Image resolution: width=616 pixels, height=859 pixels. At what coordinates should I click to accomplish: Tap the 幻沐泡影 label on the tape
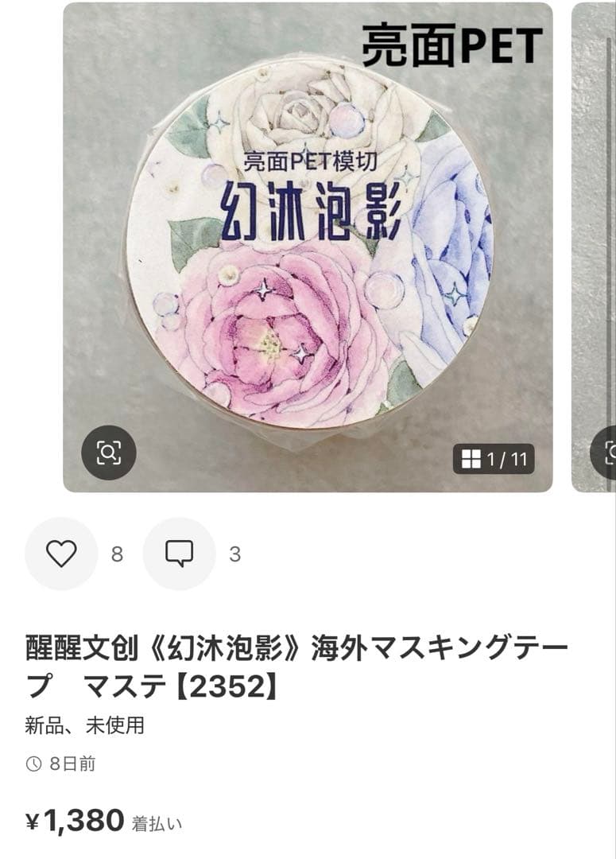click(x=311, y=214)
